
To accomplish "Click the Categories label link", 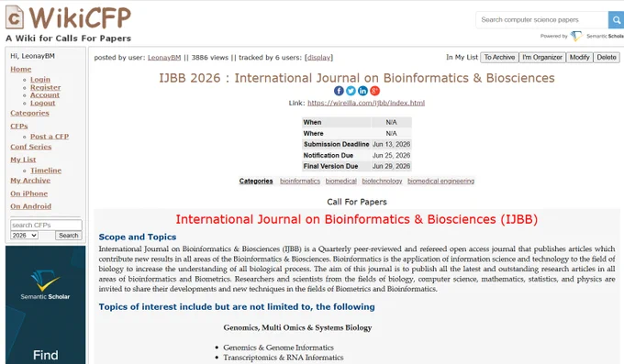I will pos(256,181).
